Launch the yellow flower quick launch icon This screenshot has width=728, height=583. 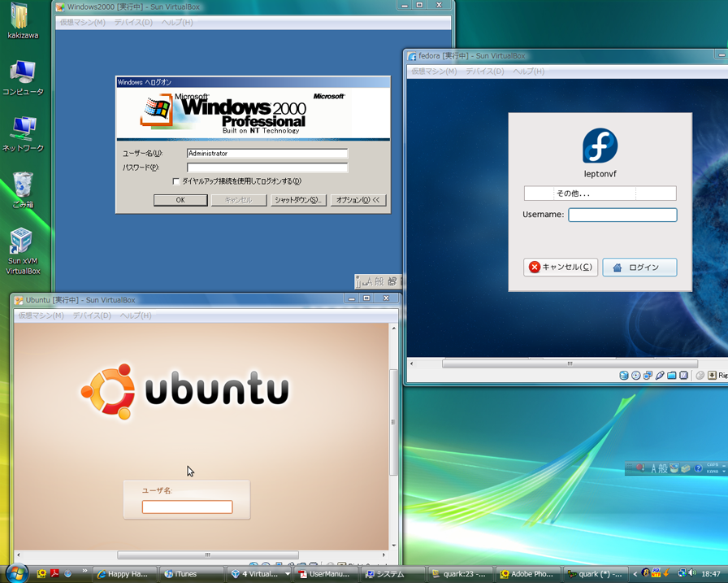pyautogui.click(x=41, y=574)
